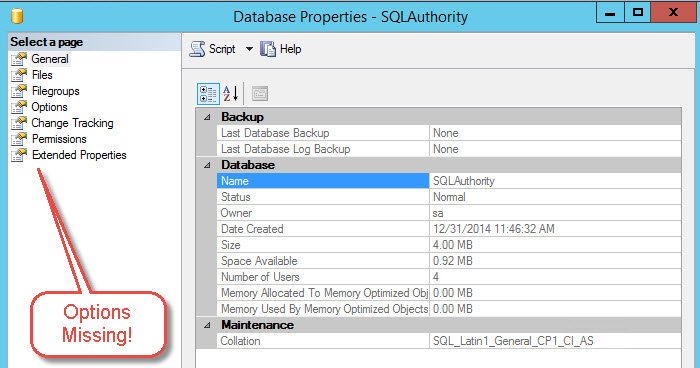Image resolution: width=700 pixels, height=368 pixels.
Task: Click the Change Tracking page icon
Action: coord(19,123)
